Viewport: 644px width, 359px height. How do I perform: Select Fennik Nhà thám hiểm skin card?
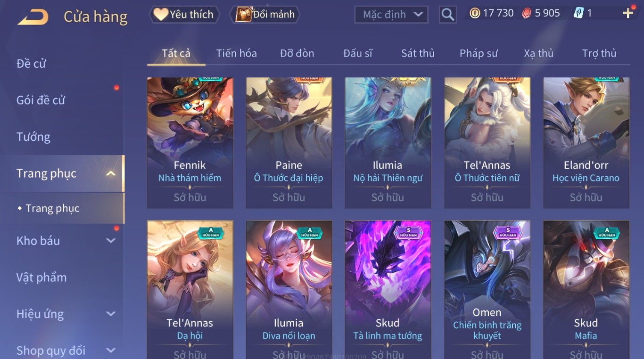[190, 142]
